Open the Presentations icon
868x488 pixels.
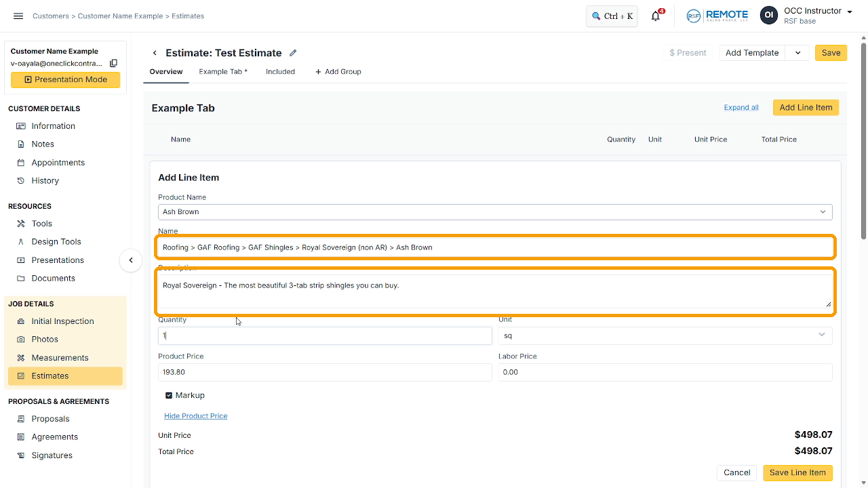[20, 260]
